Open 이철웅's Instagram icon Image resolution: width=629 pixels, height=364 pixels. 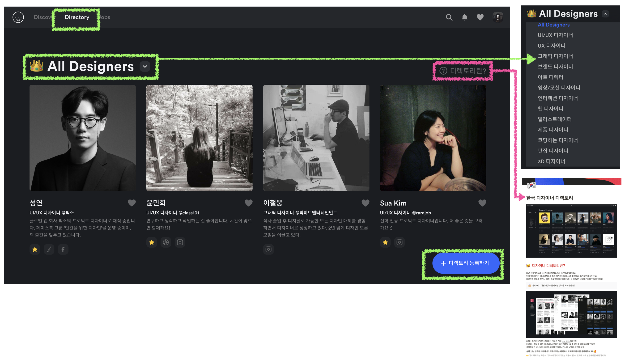point(268,249)
